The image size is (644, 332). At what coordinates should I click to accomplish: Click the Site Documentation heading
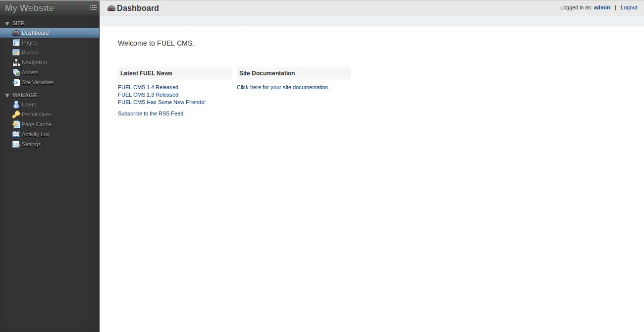267,73
